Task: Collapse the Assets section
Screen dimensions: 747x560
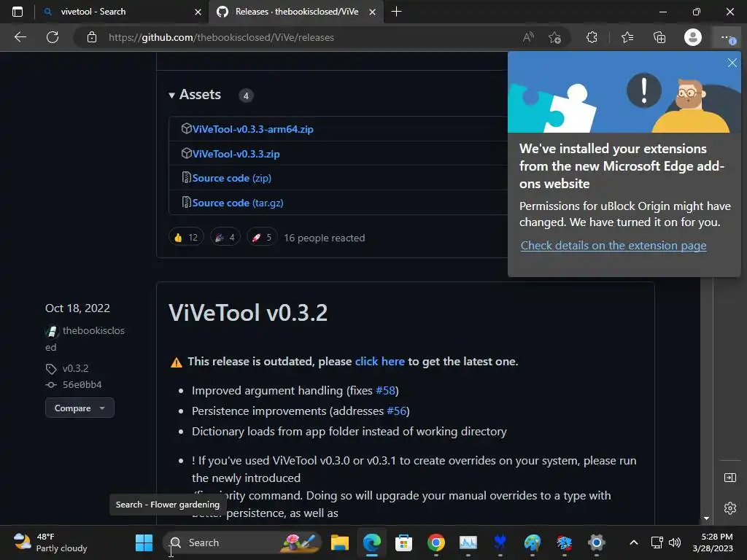Action: click(x=196, y=94)
